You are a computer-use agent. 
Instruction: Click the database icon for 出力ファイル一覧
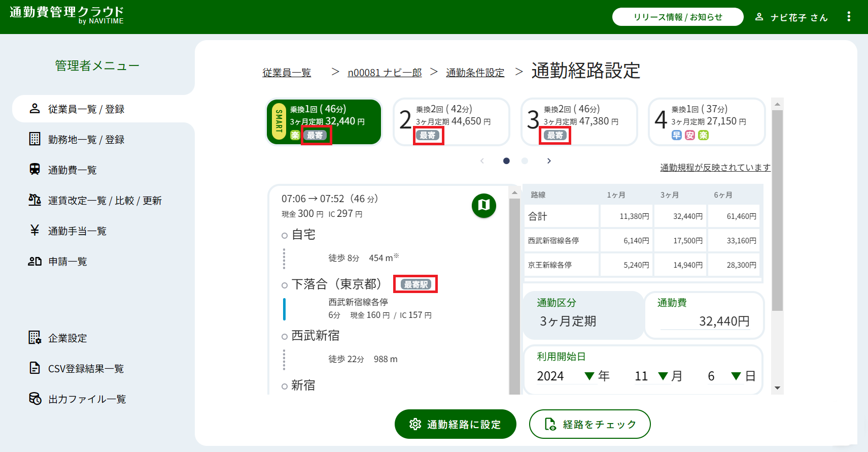click(34, 399)
